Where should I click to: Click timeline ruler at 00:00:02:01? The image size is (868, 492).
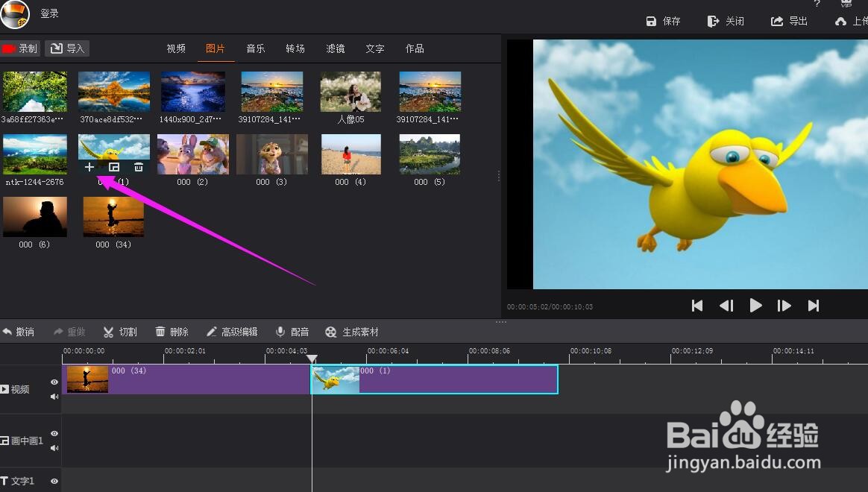185,351
